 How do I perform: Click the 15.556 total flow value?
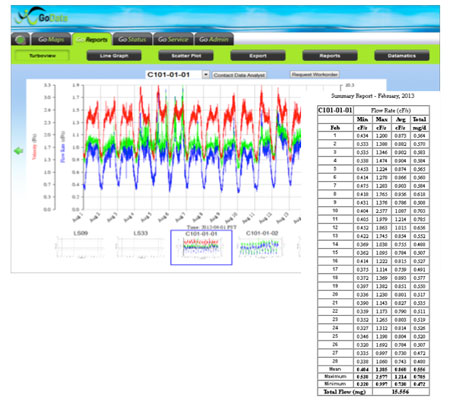tap(400, 392)
